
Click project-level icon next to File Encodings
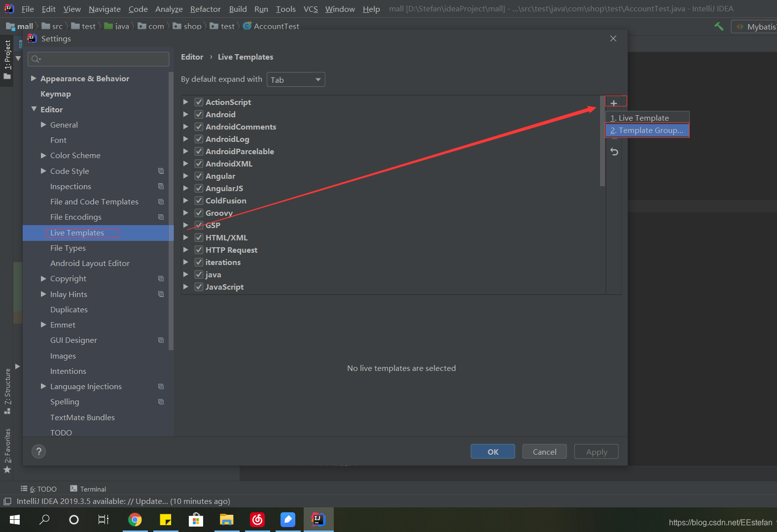(161, 217)
